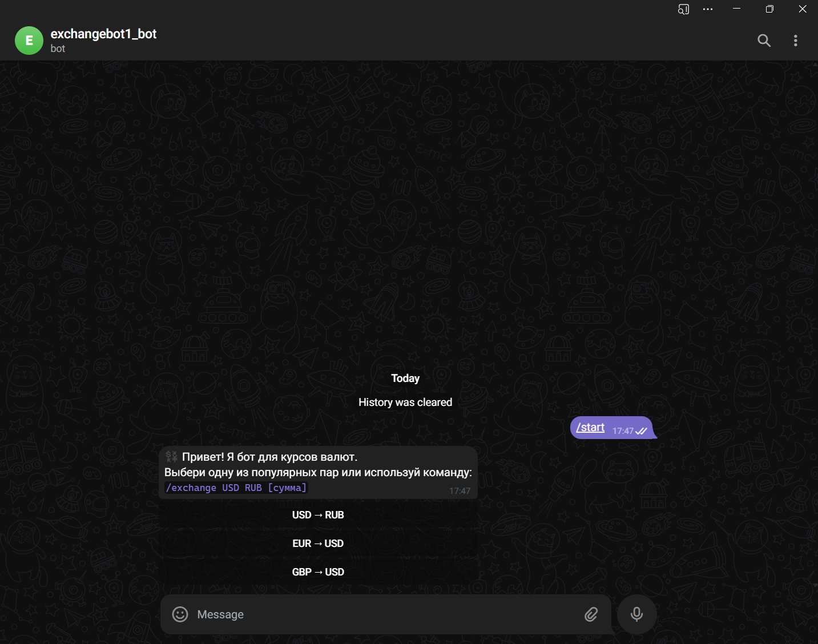Select the GBP → USD bot button
This screenshot has height=644, width=818.
click(x=318, y=572)
